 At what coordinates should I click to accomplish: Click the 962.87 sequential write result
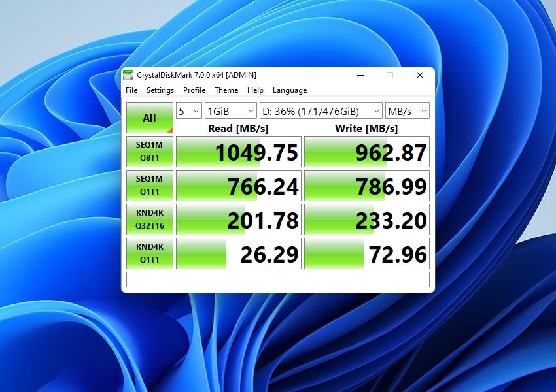click(367, 152)
